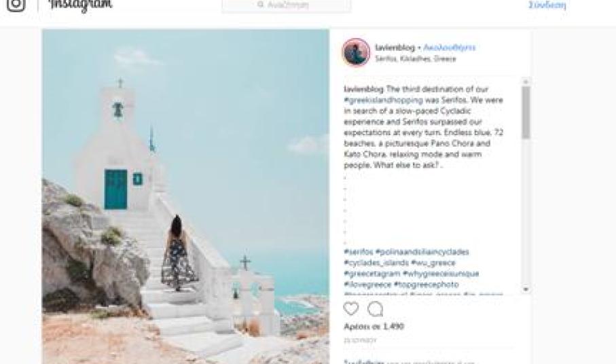The image size is (616, 364).
Task: Open lavienblog username in post header
Action: click(395, 48)
